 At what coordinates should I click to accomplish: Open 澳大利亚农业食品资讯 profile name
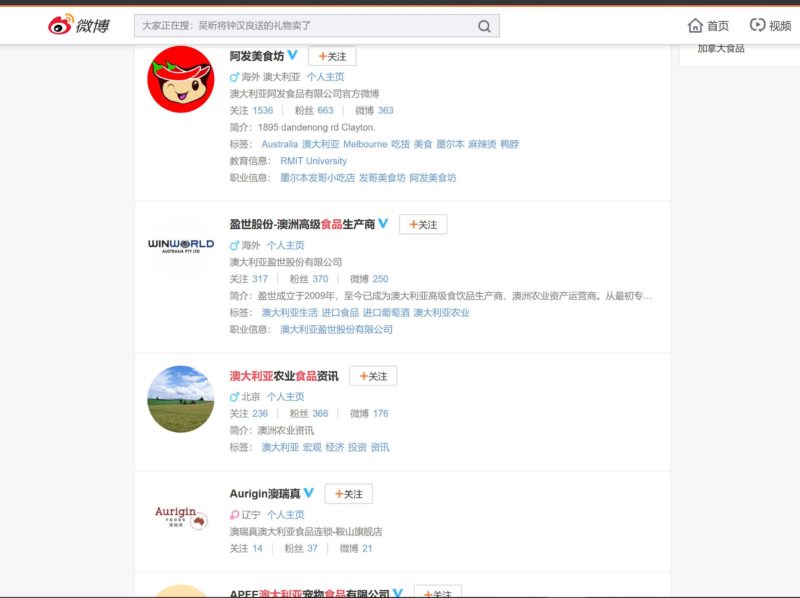284,376
